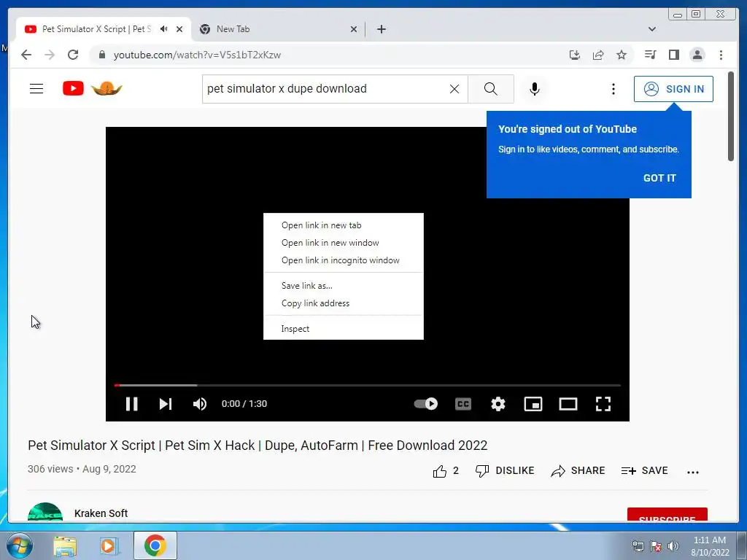Open more actions ellipsis under video
The image size is (747, 560).
(x=693, y=472)
